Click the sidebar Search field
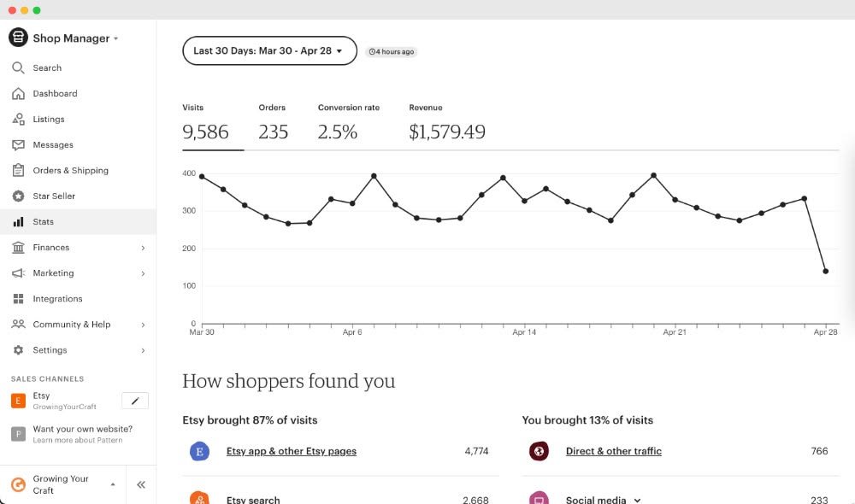 click(x=78, y=67)
